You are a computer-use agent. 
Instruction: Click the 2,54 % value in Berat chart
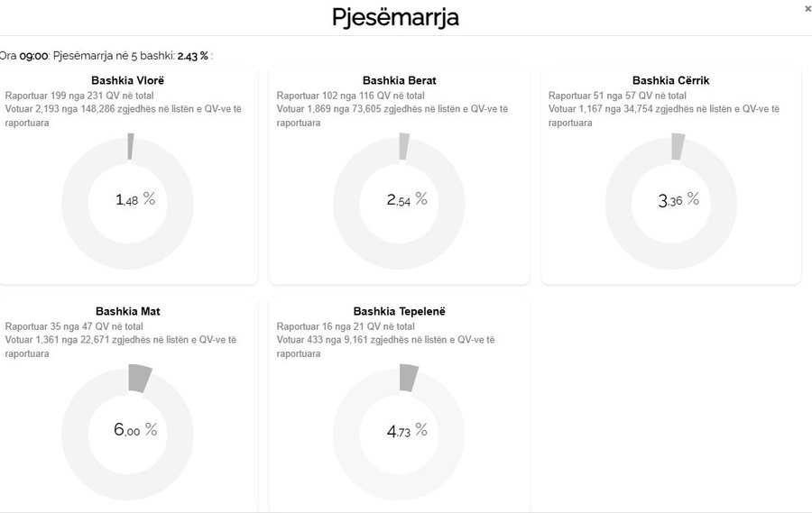click(407, 199)
